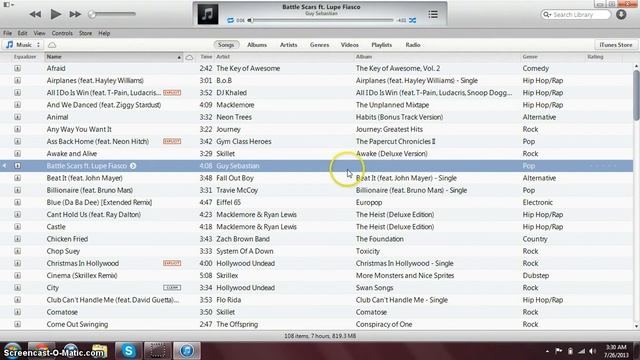Click Clean badge on City row
Image resolution: width=640 pixels, height=360 pixels.
click(172, 288)
